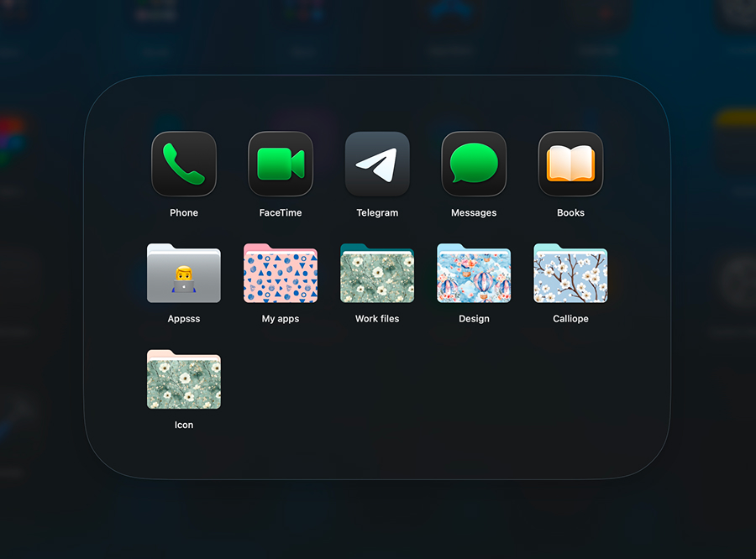756x559 pixels.
Task: Tap the paper plane icon on Telegram
Action: 376,163
